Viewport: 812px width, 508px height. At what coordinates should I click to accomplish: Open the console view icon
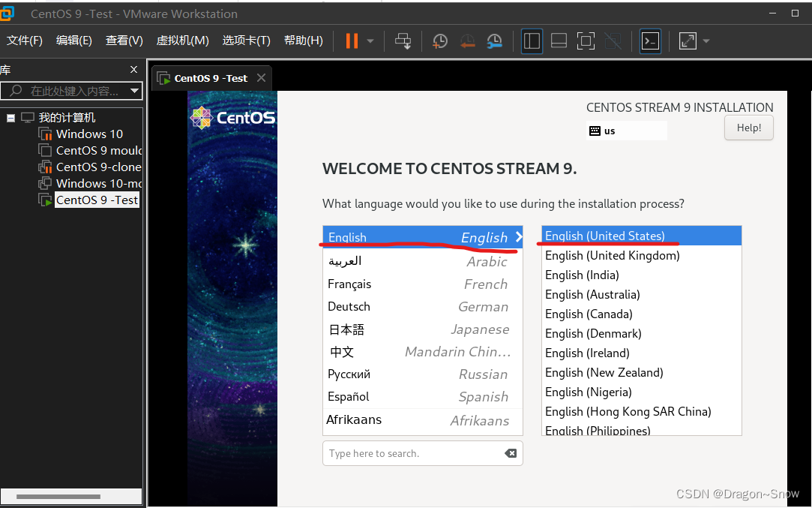(x=651, y=41)
